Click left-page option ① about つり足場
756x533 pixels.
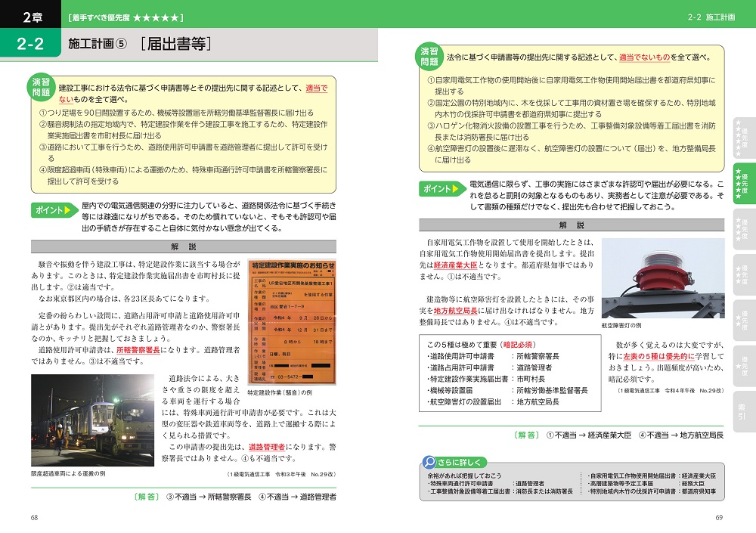pyautogui.click(x=176, y=113)
